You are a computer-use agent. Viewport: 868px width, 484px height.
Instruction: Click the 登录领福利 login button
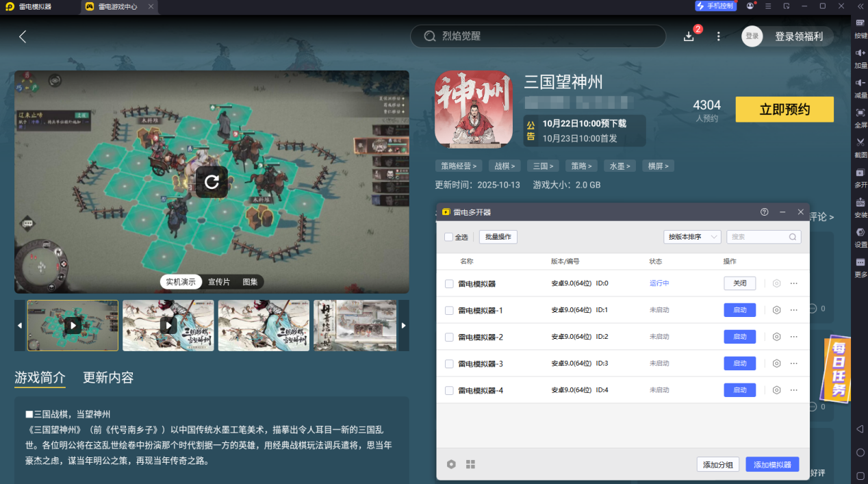pos(788,36)
